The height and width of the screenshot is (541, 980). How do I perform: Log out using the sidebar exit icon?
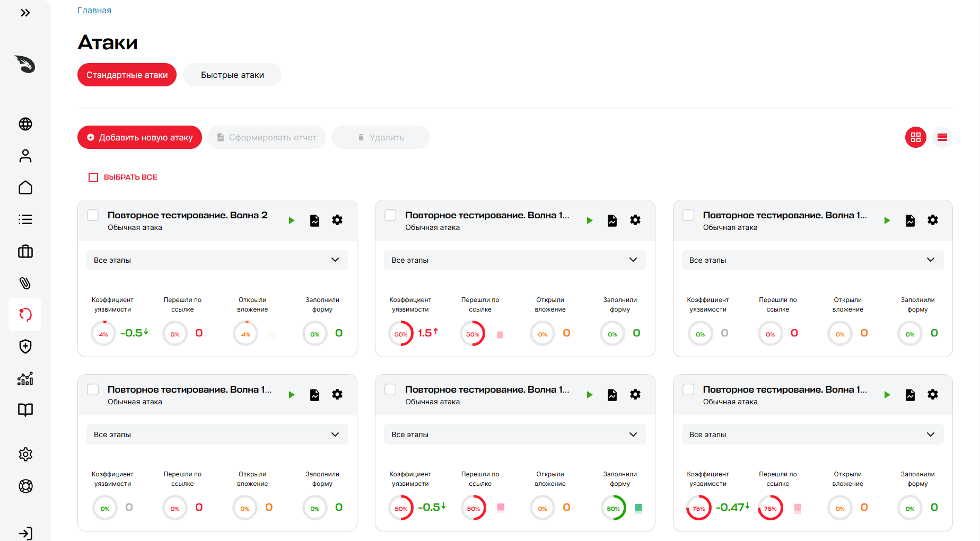(x=25, y=533)
